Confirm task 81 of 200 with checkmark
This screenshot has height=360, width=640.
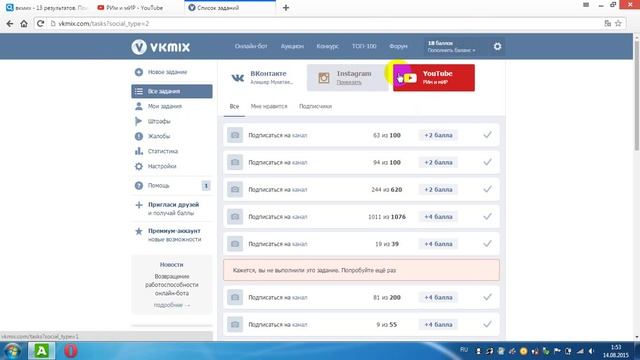[x=487, y=297]
